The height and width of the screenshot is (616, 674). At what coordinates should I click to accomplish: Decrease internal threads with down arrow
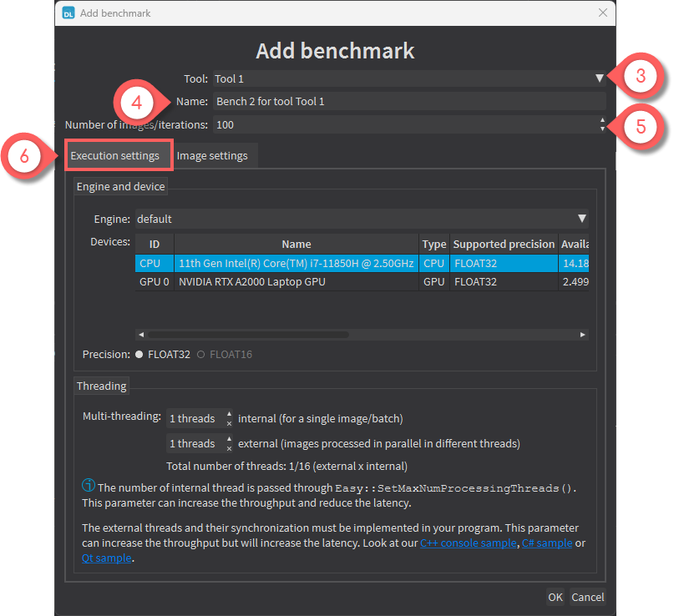229,423
